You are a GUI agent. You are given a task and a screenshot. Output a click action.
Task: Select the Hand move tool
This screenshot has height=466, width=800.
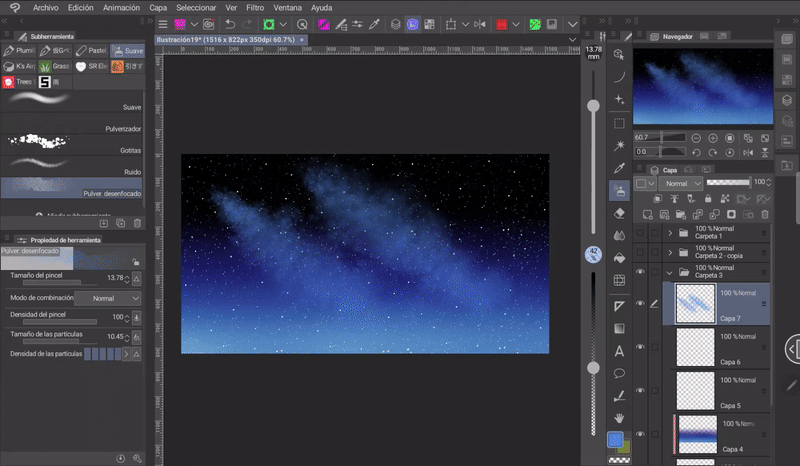pos(619,417)
